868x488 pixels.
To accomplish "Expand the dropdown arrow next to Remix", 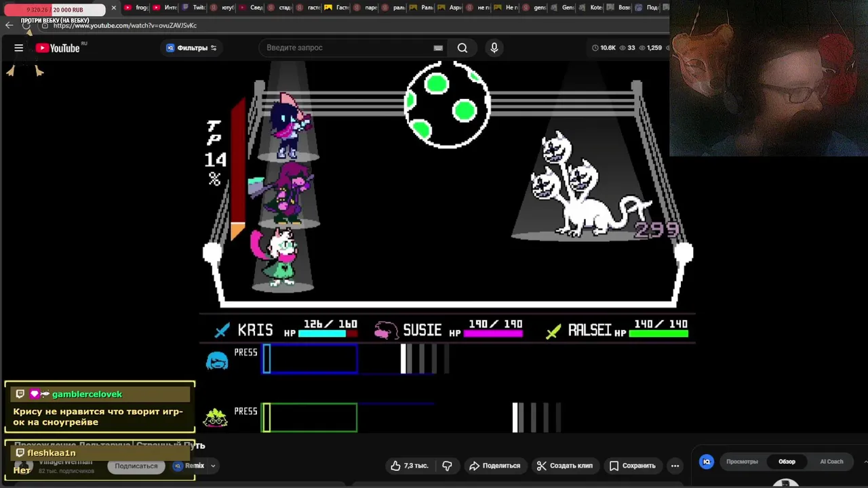I will [x=213, y=466].
